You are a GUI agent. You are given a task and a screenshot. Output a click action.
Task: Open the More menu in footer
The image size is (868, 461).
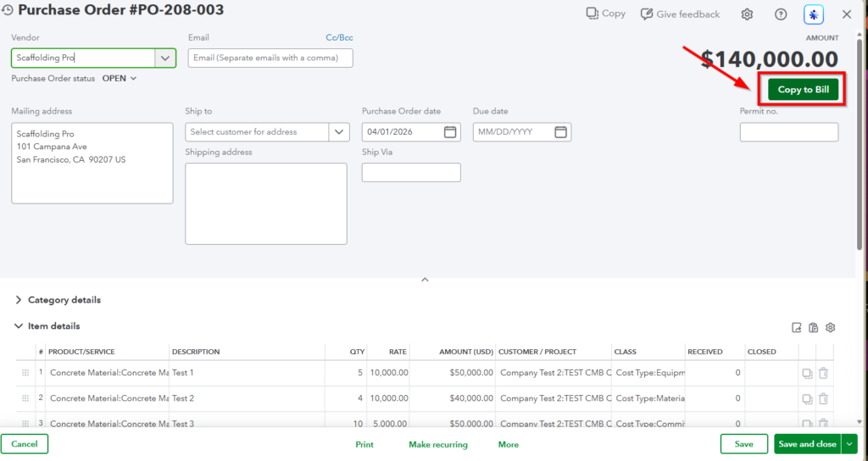tap(509, 444)
